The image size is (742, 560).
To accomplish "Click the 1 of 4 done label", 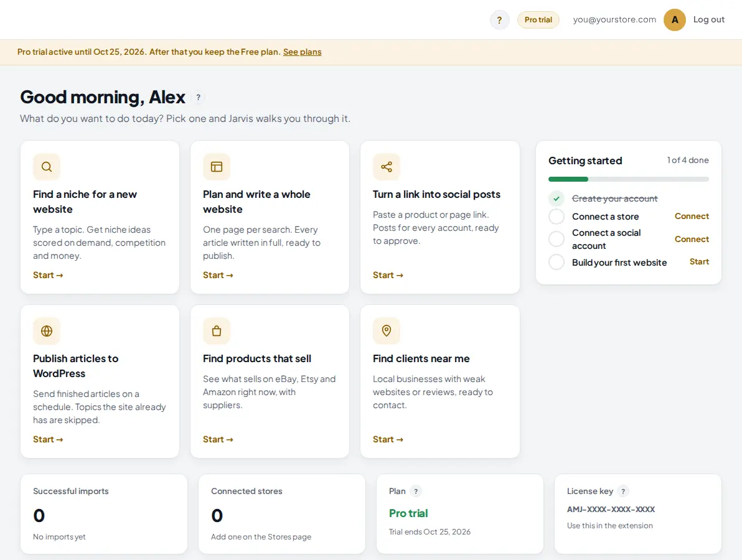I will [x=688, y=161].
